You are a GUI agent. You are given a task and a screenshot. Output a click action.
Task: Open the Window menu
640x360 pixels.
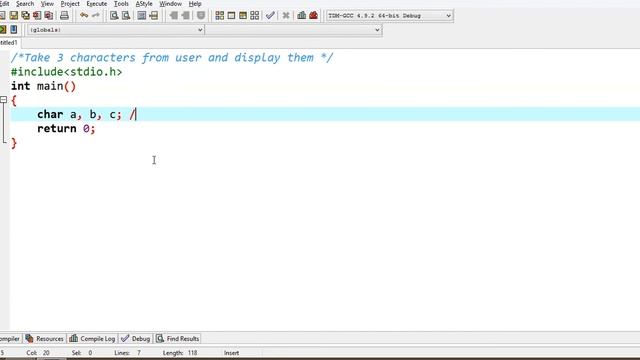[171, 4]
